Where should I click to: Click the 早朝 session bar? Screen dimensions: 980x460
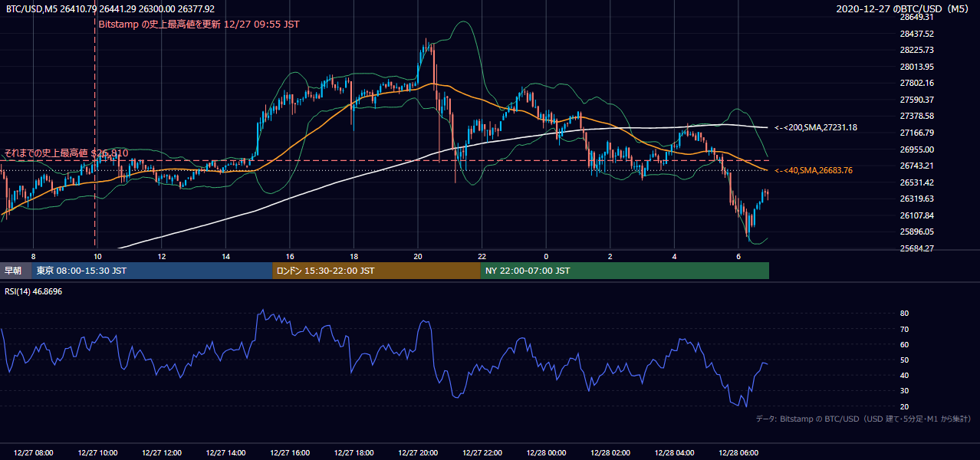click(x=16, y=271)
